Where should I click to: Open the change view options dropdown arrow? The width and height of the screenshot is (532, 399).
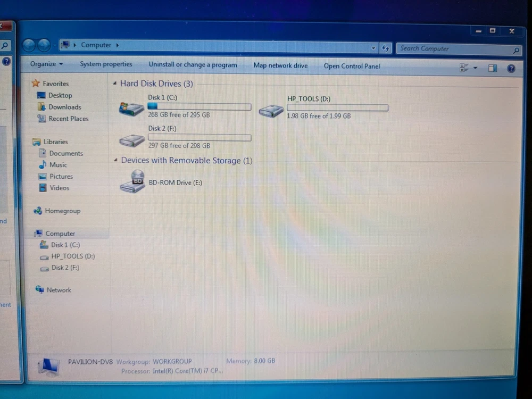(475, 68)
